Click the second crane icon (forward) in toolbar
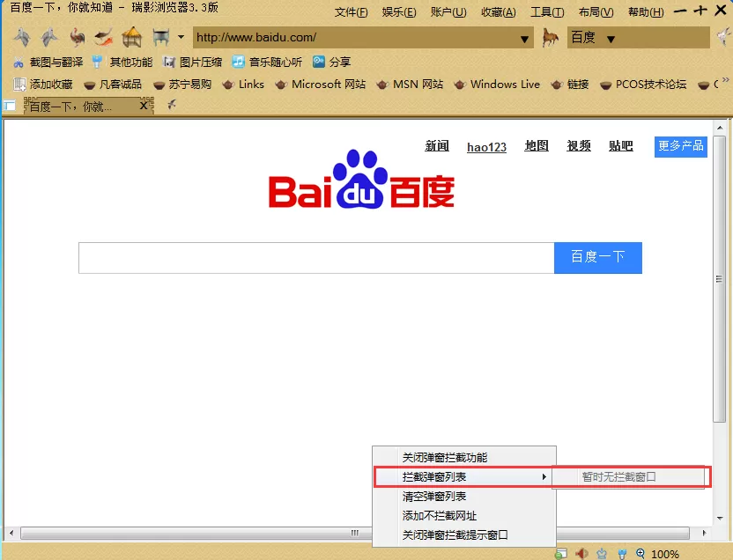 click(x=49, y=37)
